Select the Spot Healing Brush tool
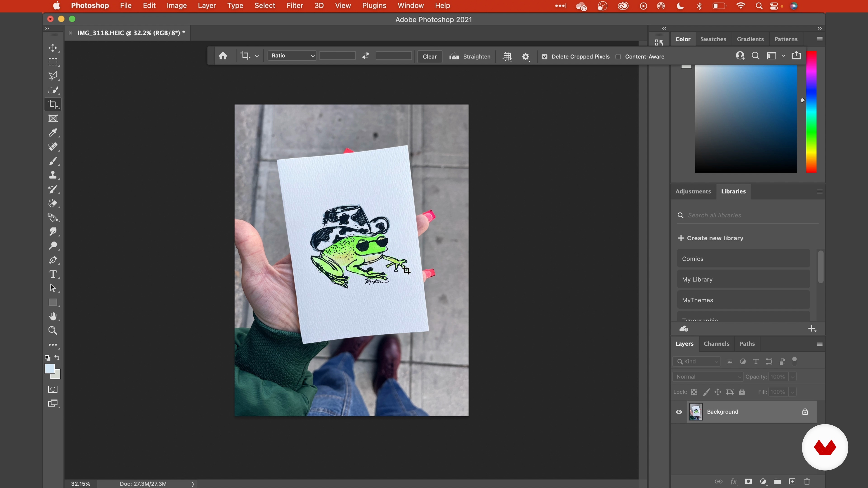The height and width of the screenshot is (488, 868). pyautogui.click(x=53, y=147)
